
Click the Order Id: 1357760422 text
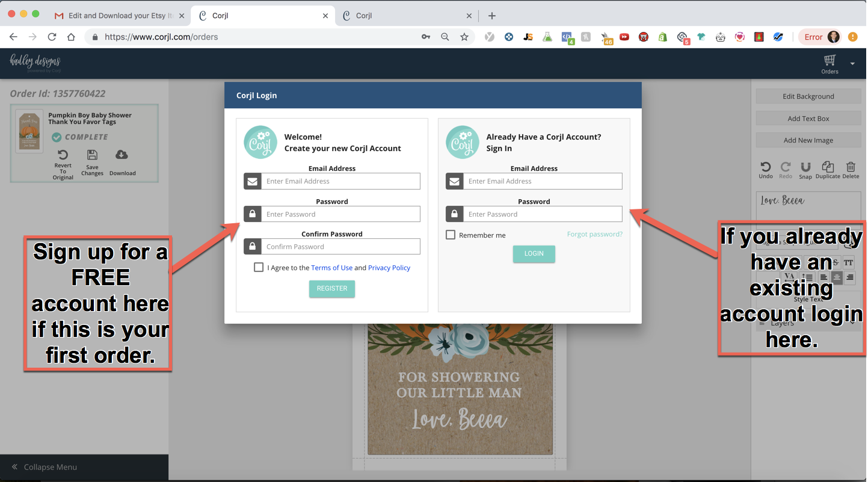(58, 93)
